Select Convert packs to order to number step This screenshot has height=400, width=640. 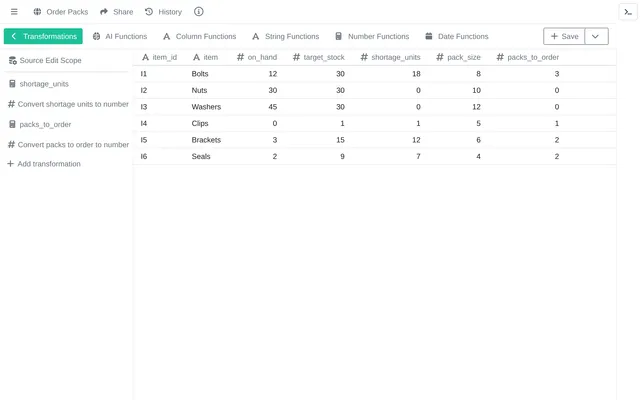pos(68,144)
